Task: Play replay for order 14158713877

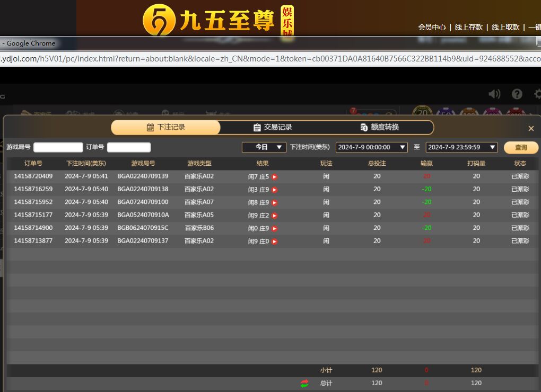Action: click(x=275, y=242)
